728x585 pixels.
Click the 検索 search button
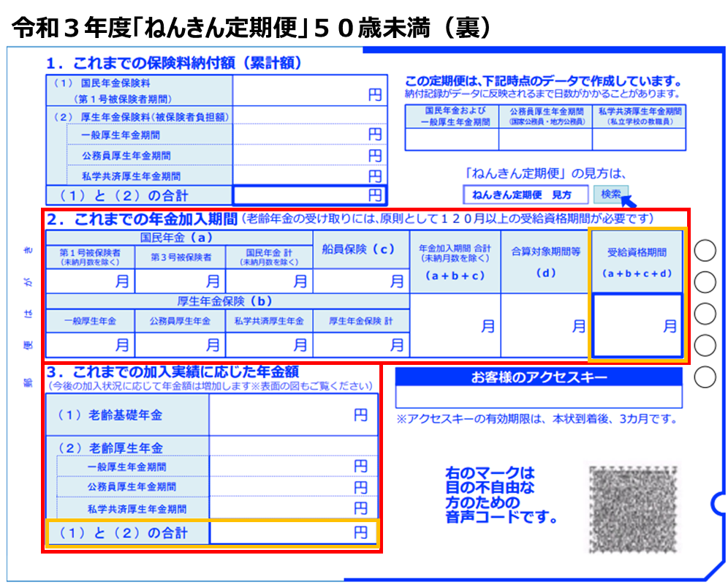pos(610,194)
